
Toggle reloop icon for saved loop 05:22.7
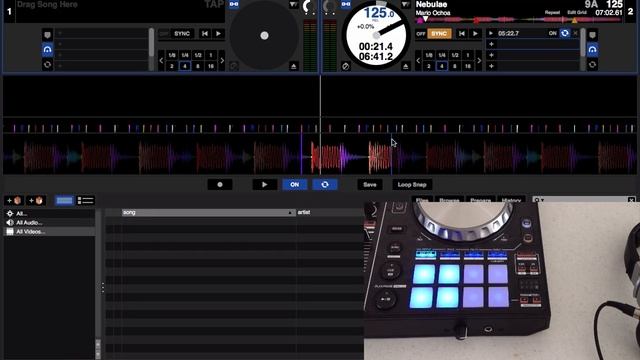[564, 33]
